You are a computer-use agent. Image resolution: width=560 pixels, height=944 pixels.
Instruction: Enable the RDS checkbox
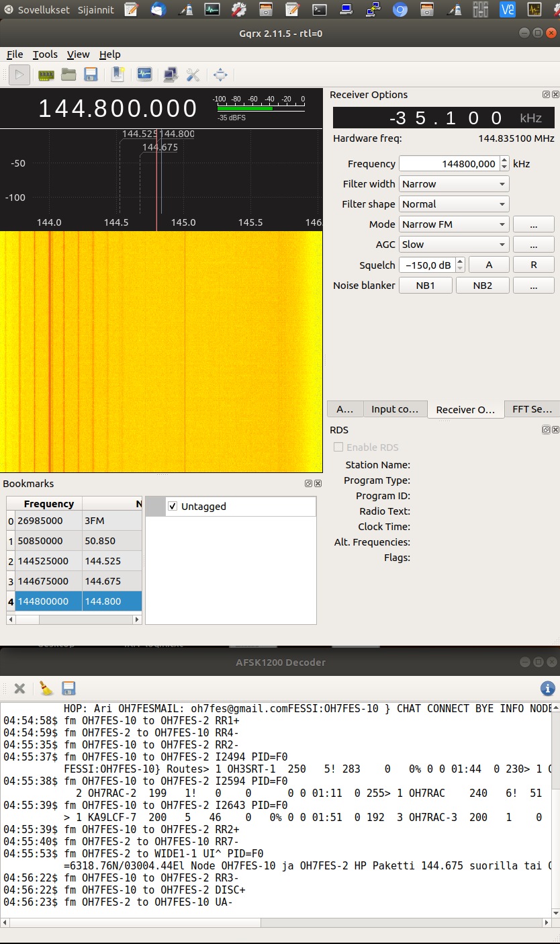[x=339, y=447]
